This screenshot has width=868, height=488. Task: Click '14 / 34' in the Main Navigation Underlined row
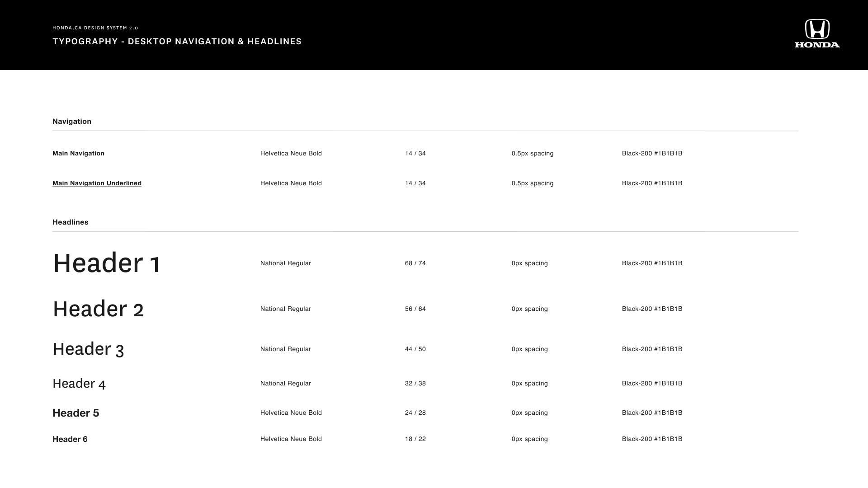415,183
